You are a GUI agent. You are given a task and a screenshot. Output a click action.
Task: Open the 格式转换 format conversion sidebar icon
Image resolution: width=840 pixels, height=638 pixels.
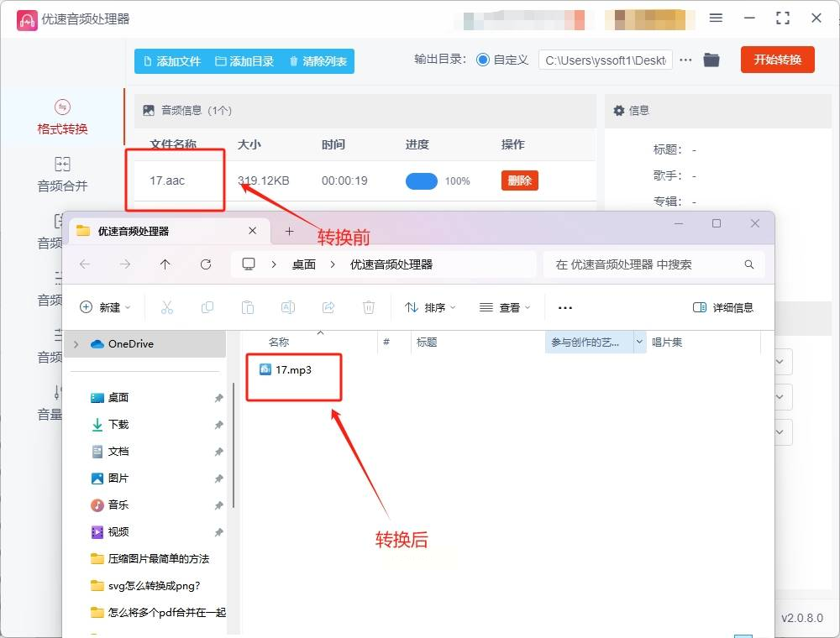pyautogui.click(x=62, y=107)
